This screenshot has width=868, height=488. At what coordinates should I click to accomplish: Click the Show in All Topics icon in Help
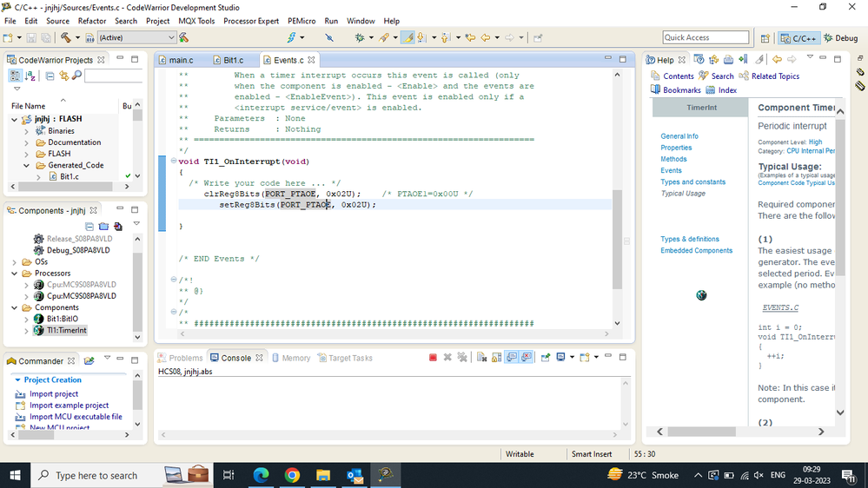[713, 59]
